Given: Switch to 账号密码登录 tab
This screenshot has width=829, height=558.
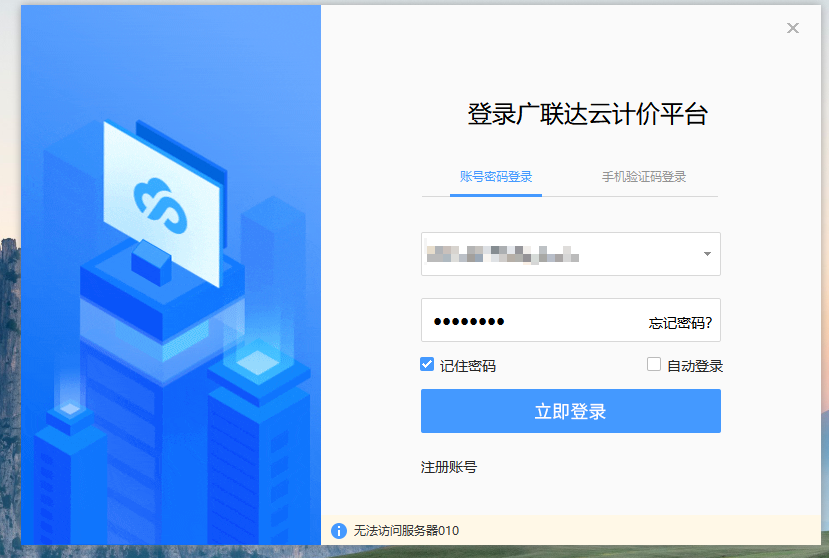Looking at the screenshot, I should click(x=496, y=177).
